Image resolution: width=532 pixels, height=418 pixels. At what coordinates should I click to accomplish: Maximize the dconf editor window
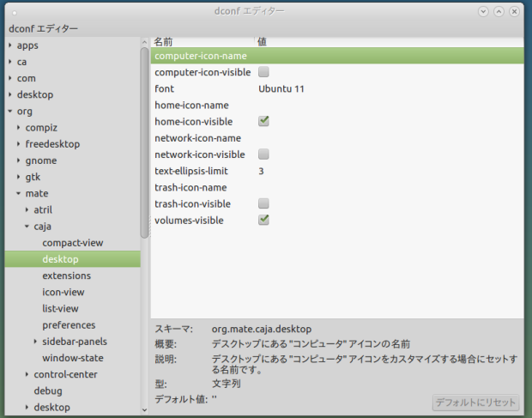[x=499, y=11]
